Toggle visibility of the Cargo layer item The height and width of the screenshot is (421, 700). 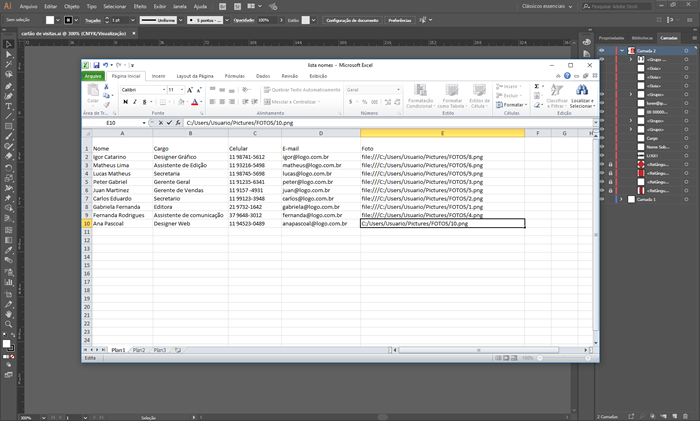coord(602,138)
